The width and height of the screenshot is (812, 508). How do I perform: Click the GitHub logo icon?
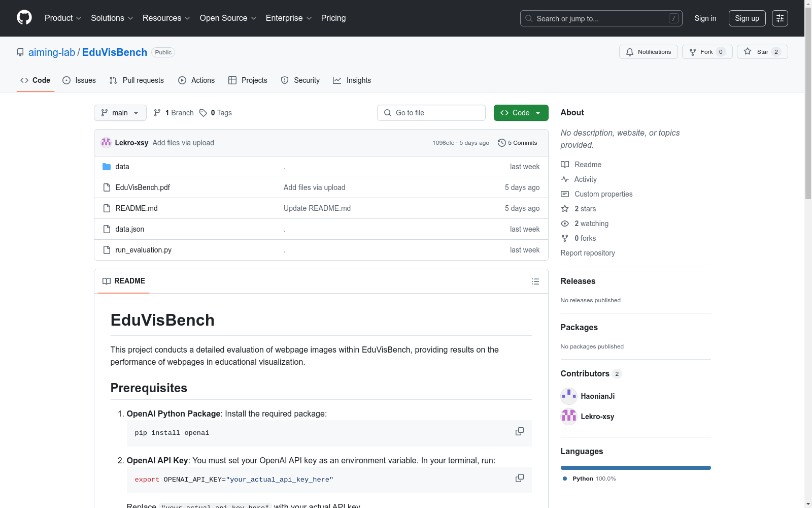[x=24, y=18]
